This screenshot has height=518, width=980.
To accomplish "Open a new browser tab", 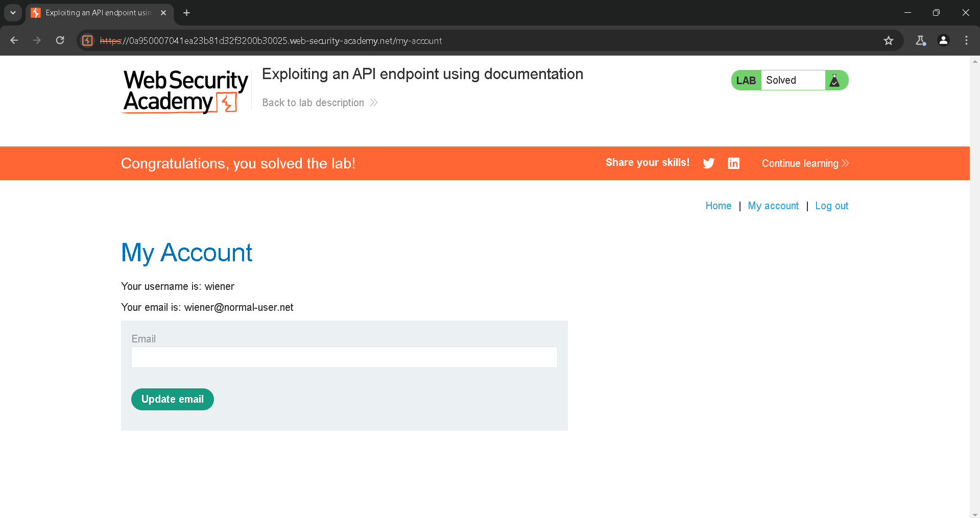I will [x=187, y=13].
